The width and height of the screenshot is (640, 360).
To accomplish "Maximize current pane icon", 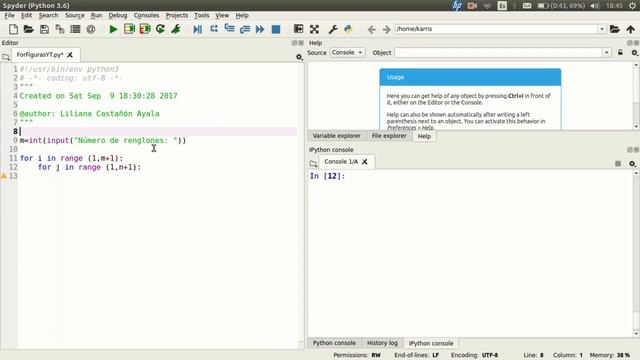I will pos(298,29).
